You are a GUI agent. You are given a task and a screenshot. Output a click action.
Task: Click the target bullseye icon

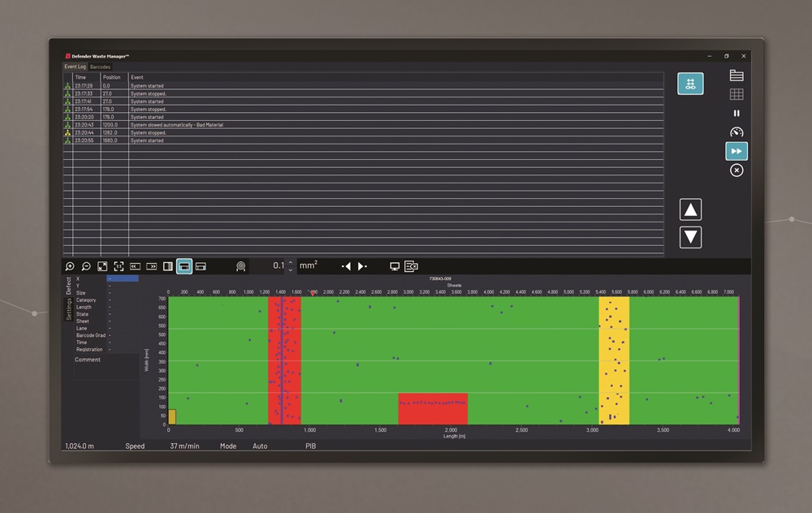point(241,266)
